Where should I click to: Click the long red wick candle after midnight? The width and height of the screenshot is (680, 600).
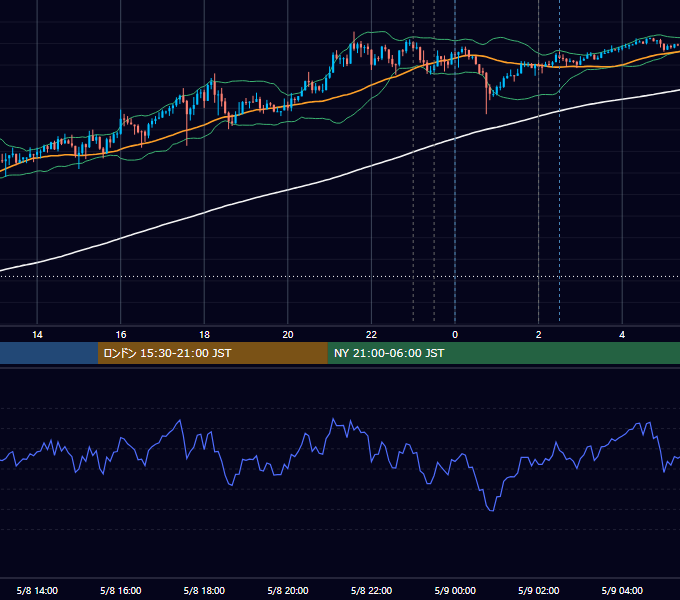[487, 93]
